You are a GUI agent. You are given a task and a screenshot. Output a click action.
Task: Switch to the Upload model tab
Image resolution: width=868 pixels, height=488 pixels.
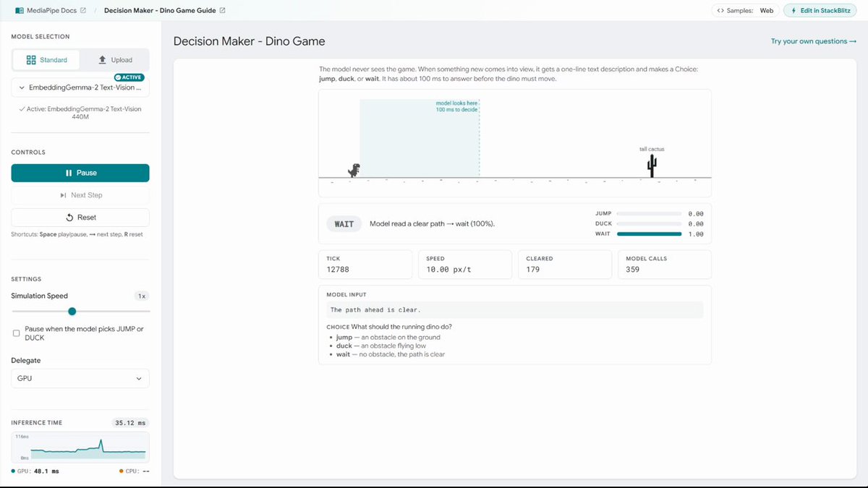click(x=115, y=60)
